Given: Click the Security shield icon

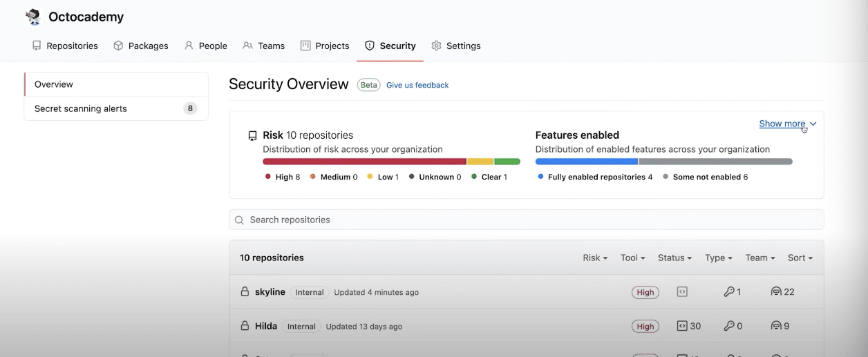Looking at the screenshot, I should [x=370, y=46].
